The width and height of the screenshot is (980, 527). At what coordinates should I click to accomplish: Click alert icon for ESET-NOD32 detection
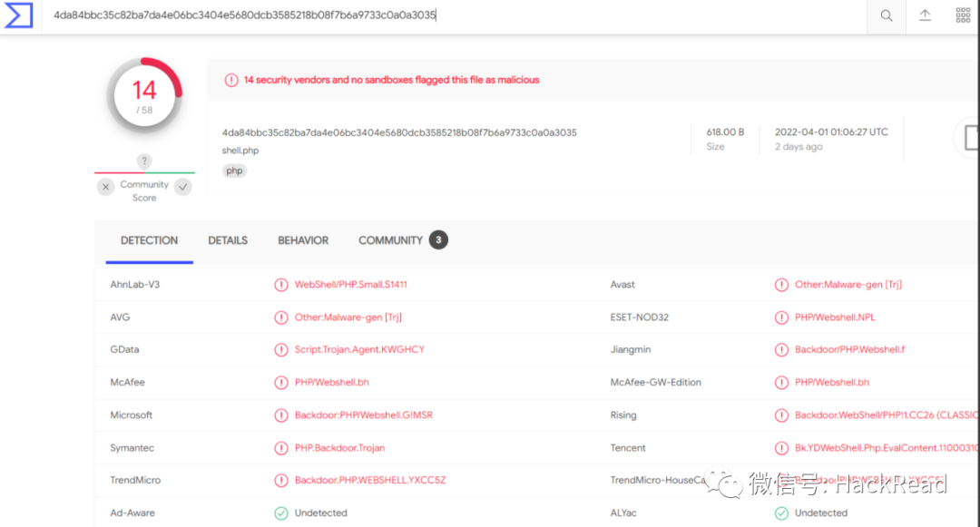click(781, 317)
